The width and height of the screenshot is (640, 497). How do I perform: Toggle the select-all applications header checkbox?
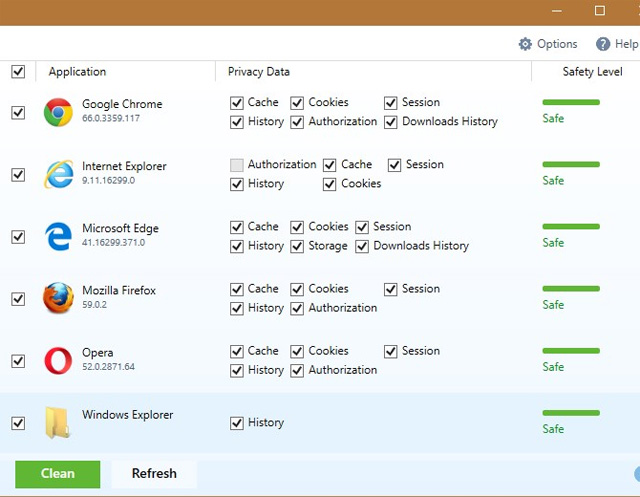pyautogui.click(x=18, y=72)
